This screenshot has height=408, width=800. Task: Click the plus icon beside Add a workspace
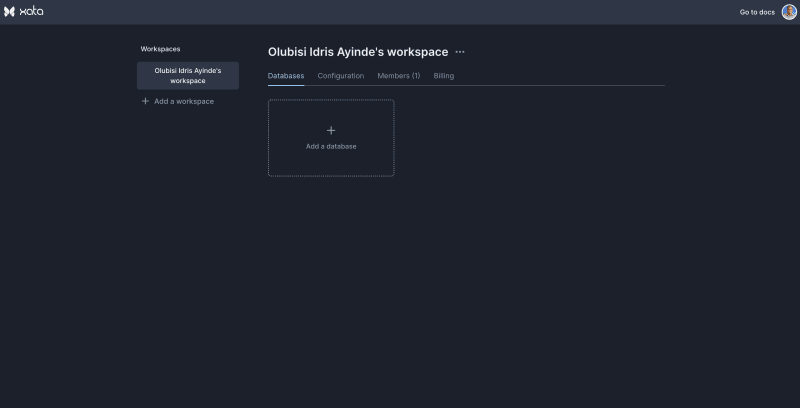coord(145,101)
